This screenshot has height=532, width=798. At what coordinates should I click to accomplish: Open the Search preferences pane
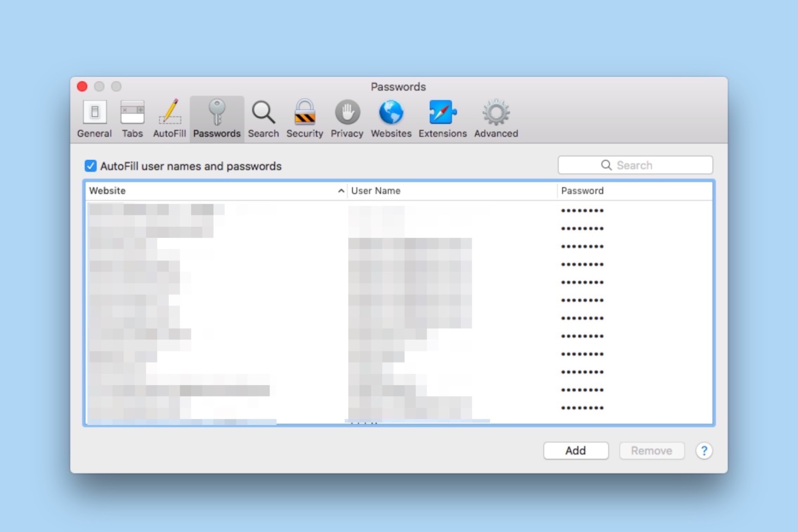(x=263, y=118)
